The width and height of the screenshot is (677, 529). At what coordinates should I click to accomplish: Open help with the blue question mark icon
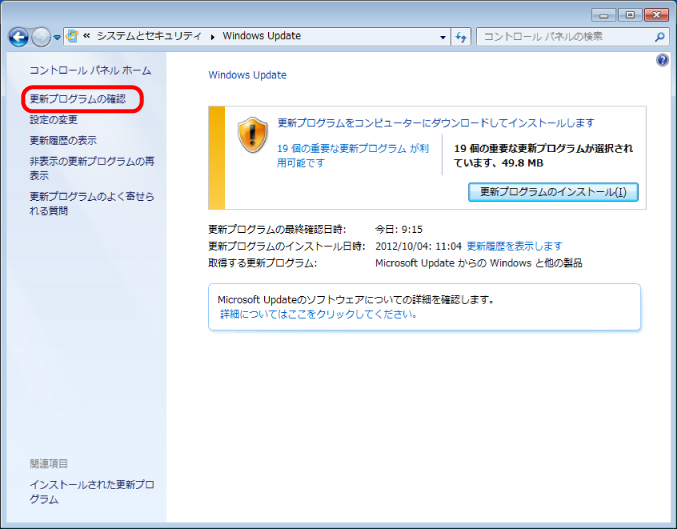pyautogui.click(x=662, y=60)
